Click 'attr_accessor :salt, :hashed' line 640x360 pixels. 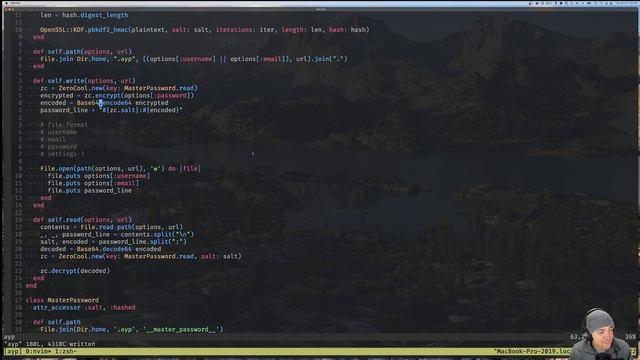point(84,307)
